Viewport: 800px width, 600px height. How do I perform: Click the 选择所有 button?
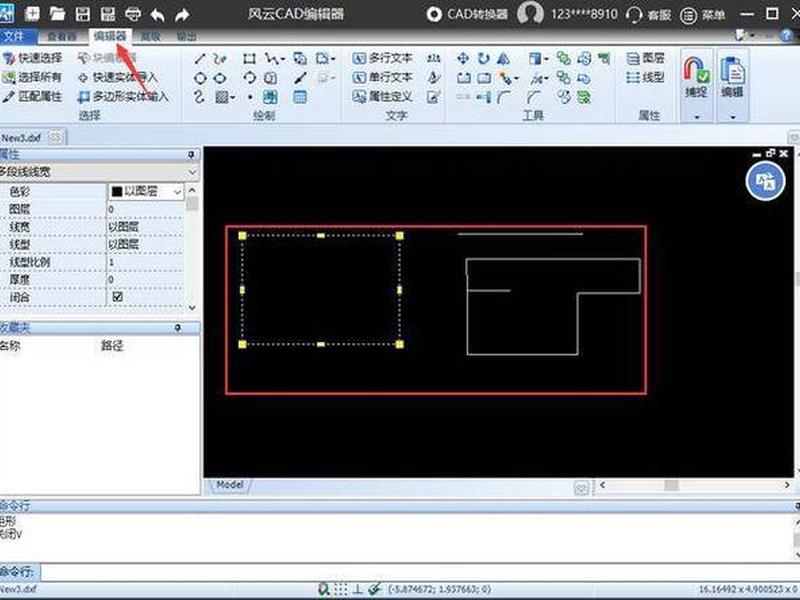(33, 78)
